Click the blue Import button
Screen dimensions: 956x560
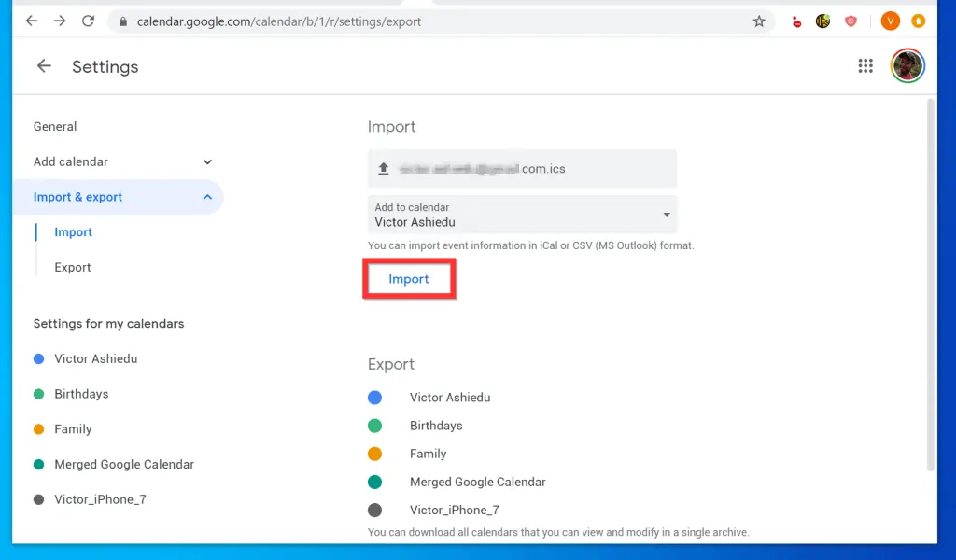click(409, 279)
